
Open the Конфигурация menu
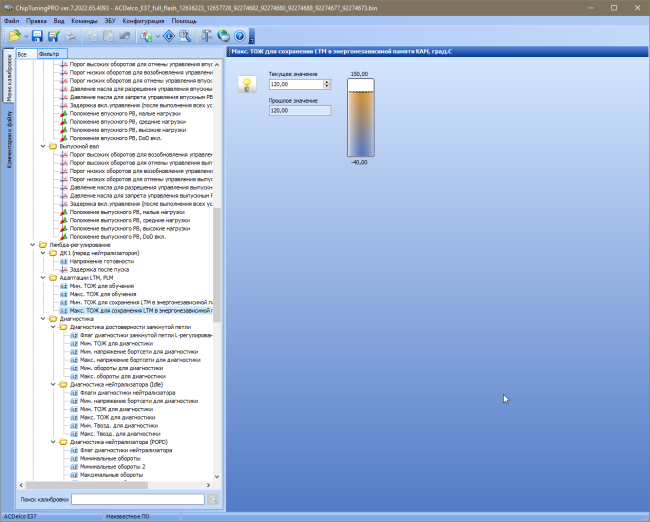pyautogui.click(x=143, y=21)
